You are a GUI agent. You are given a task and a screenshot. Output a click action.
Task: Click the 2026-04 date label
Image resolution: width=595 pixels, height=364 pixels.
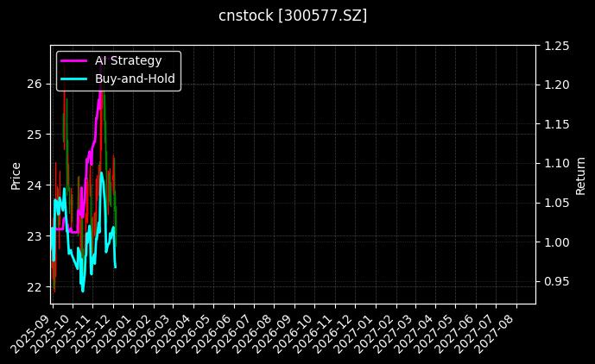[x=171, y=334]
